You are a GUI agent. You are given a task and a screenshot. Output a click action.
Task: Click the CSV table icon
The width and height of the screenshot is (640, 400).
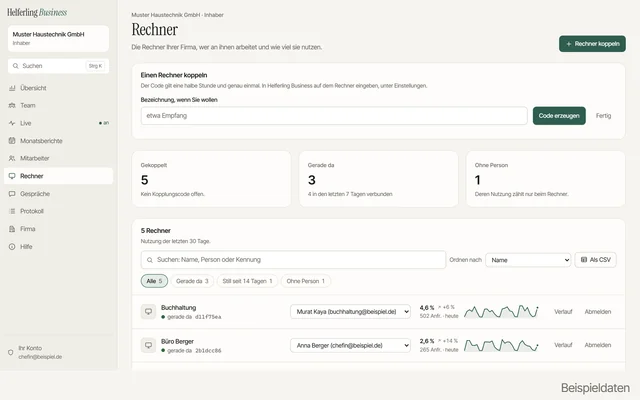pyautogui.click(x=584, y=260)
